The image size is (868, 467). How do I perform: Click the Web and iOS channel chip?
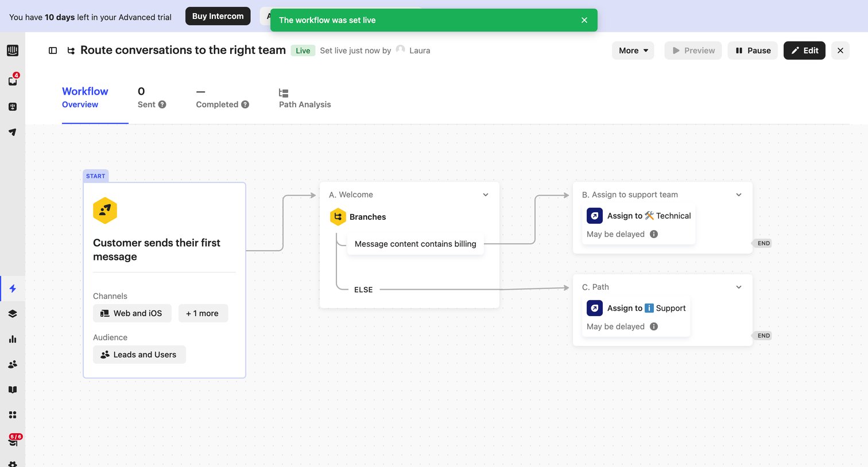[132, 313]
